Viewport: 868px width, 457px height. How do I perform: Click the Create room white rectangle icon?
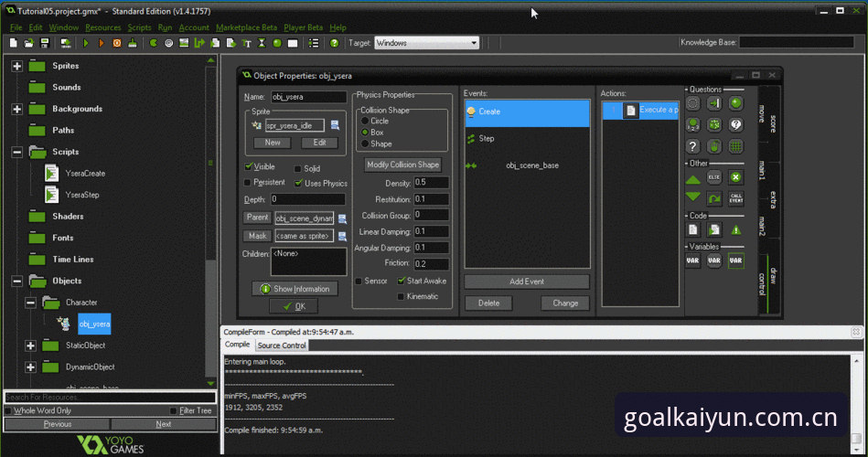(x=293, y=43)
